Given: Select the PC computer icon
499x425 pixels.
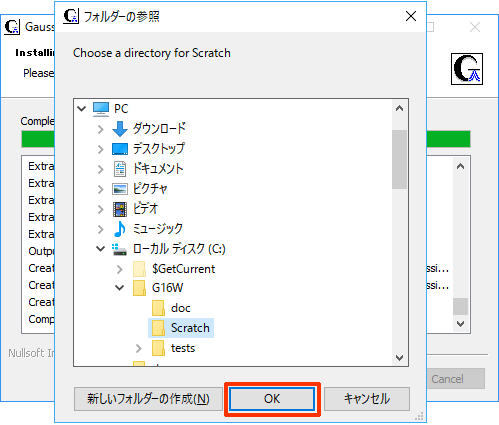Looking at the screenshot, I should point(101,109).
